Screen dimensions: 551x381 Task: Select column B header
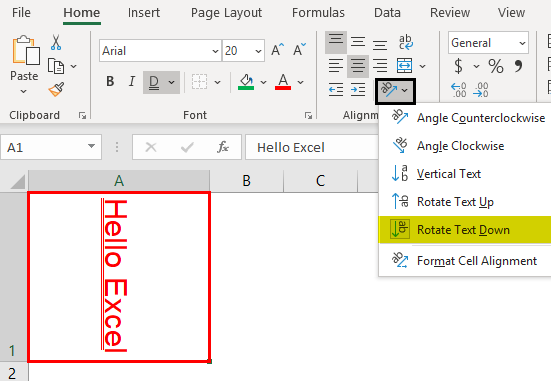coord(247,181)
